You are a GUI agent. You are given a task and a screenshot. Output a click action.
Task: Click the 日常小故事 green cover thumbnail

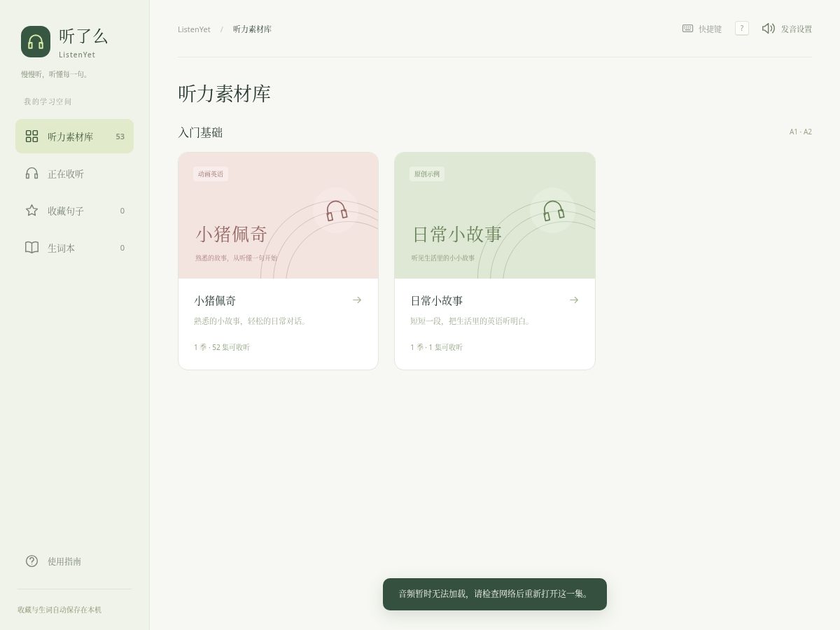click(x=495, y=216)
